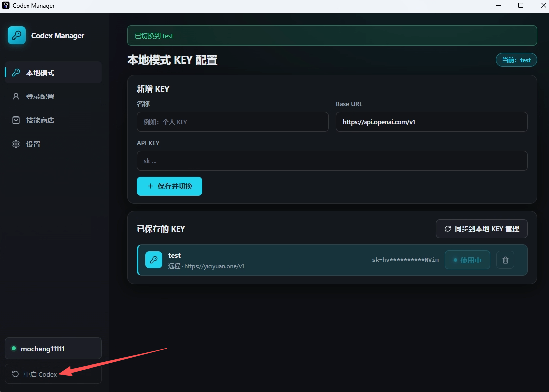
Task: Click the app icon in the title bar
Action: click(x=6, y=5)
